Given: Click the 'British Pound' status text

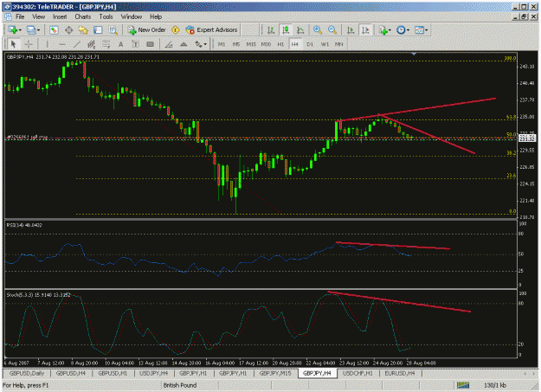Looking at the screenshot, I should (x=180, y=385).
